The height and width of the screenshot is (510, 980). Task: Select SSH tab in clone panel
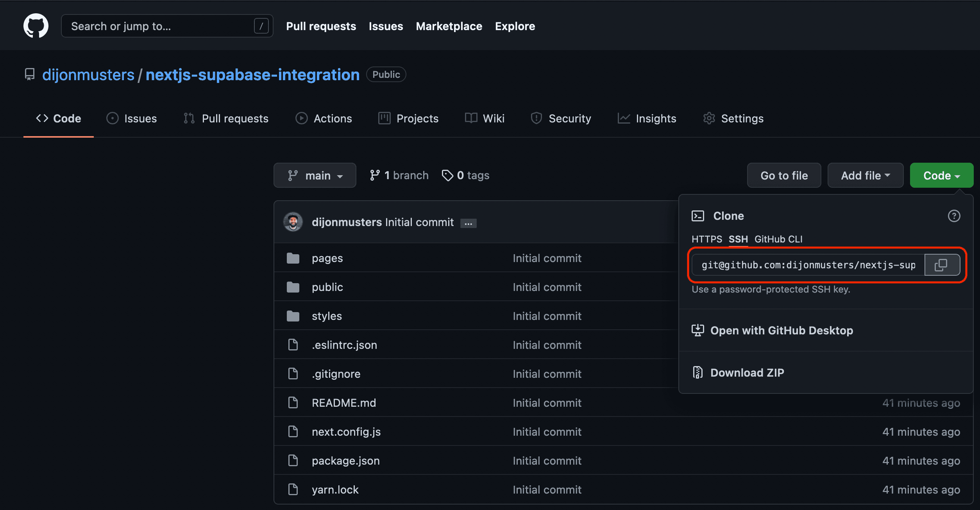tap(739, 238)
